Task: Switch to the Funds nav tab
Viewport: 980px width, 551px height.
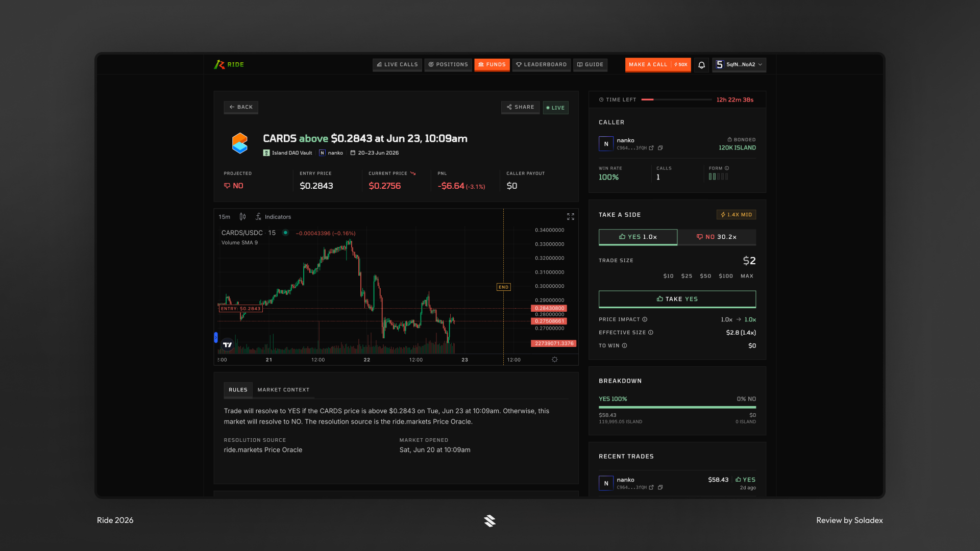Action: (492, 65)
